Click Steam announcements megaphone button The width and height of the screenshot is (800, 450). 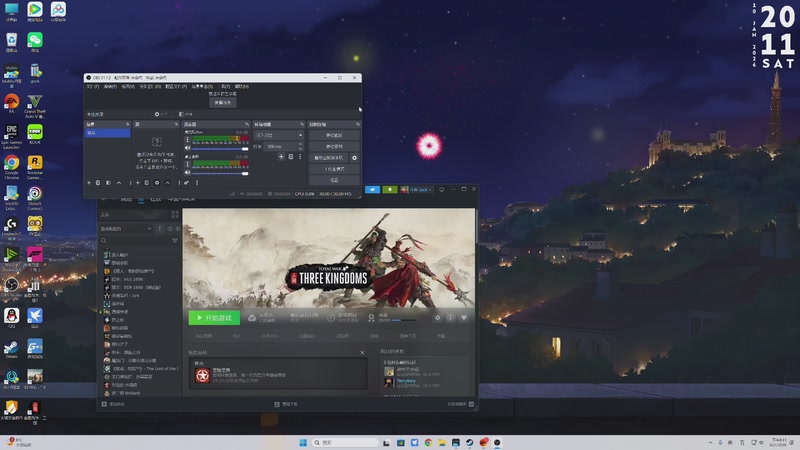[x=372, y=189]
